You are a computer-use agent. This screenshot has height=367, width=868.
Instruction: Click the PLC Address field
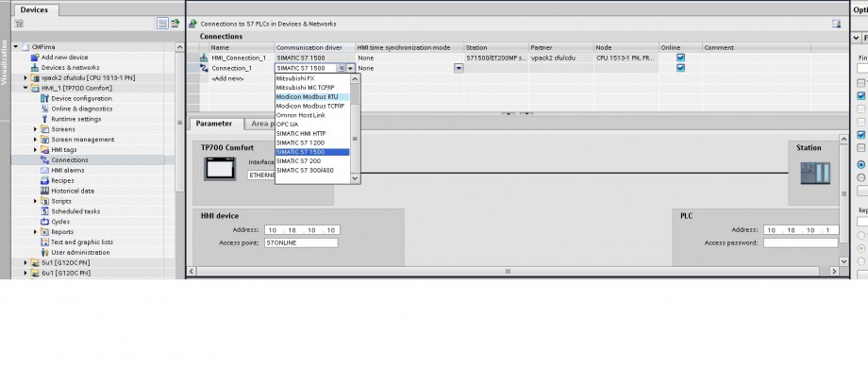tap(801, 230)
